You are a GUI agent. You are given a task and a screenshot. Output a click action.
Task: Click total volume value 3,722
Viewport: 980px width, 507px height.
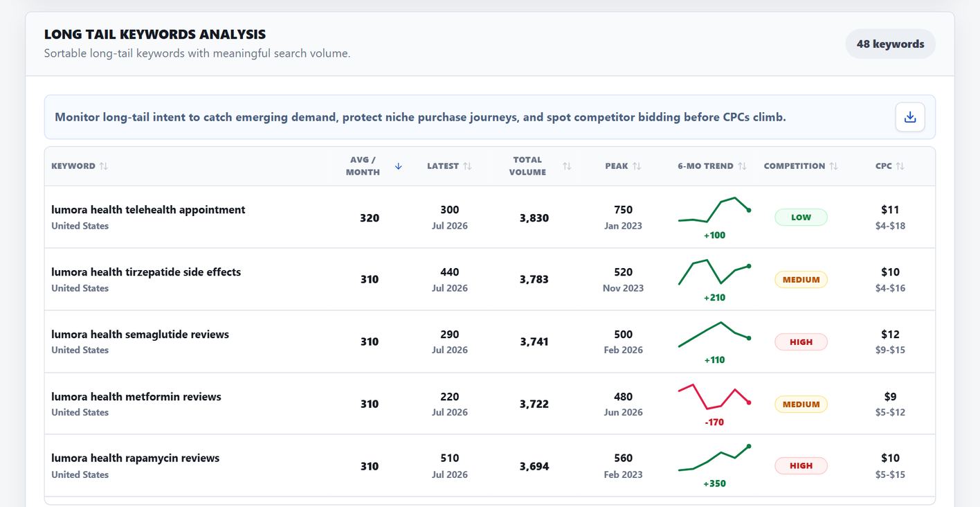click(534, 404)
